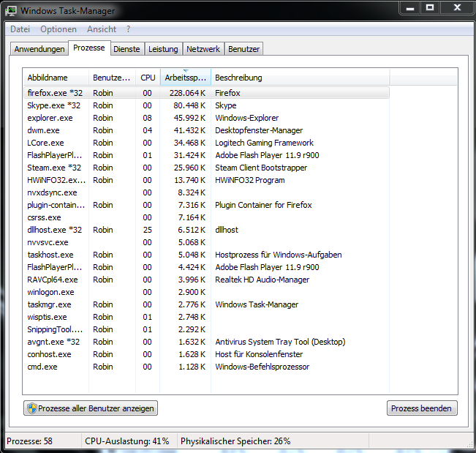This screenshot has height=453, width=476.
Task: Select the plugin-contain... process
Action: tap(206, 205)
